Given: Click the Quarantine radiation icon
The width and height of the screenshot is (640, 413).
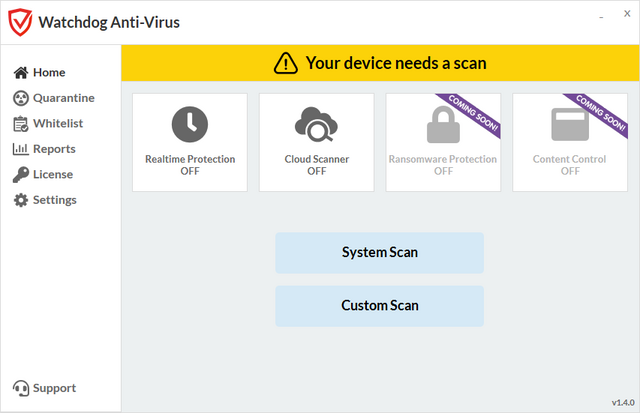Looking at the screenshot, I should click(21, 98).
